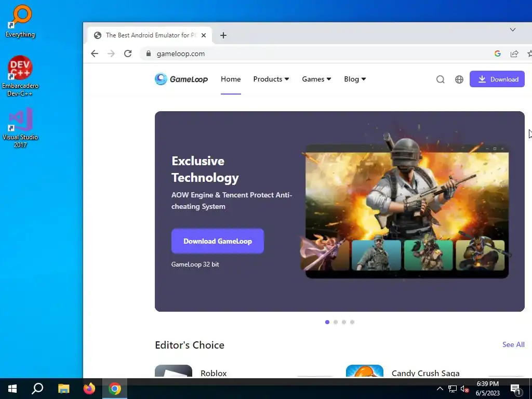Show hidden system tray icons
This screenshot has height=399, width=532.
pos(440,389)
